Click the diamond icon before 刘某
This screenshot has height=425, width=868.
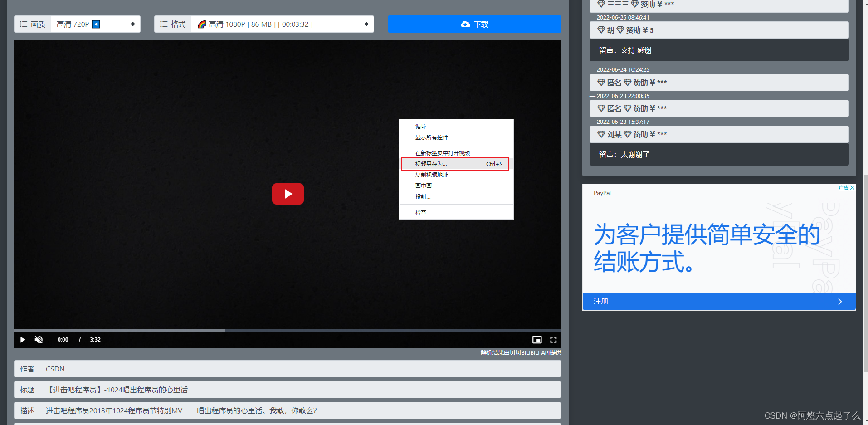tap(601, 134)
